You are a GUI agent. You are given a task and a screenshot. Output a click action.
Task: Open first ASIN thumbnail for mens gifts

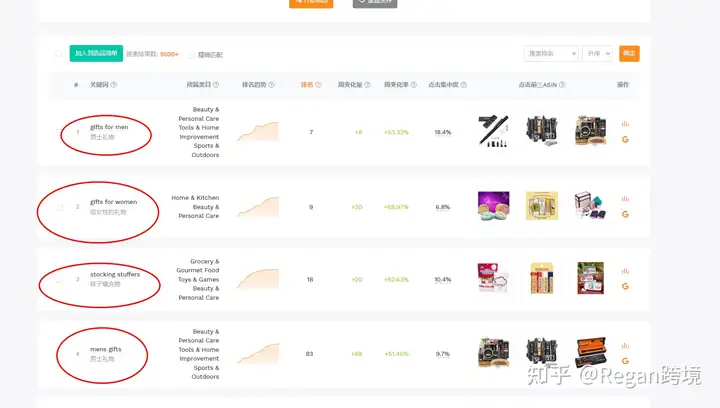tap(494, 352)
